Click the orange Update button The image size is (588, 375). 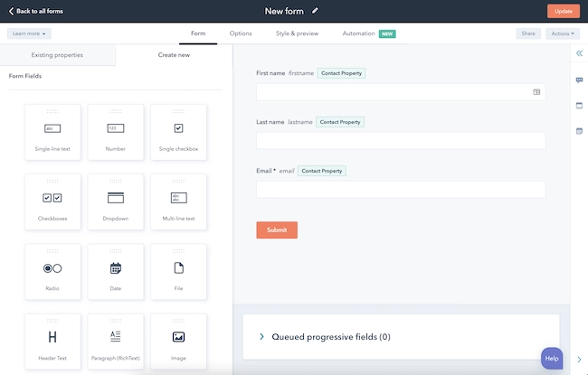coord(563,11)
